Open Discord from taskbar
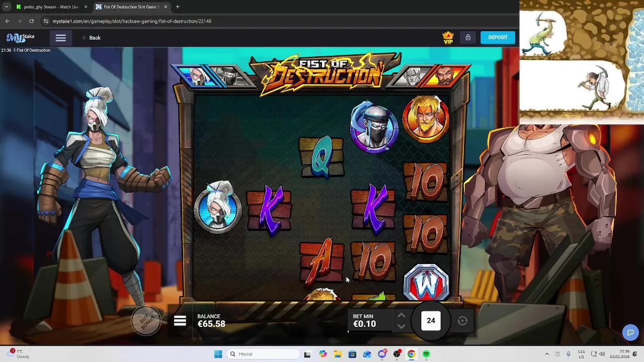 (382, 354)
